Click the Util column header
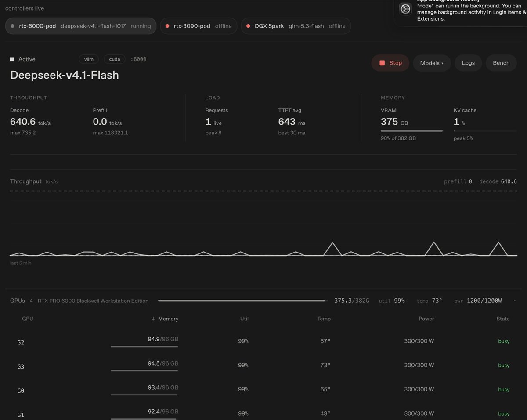The height and width of the screenshot is (420, 527). (244, 319)
